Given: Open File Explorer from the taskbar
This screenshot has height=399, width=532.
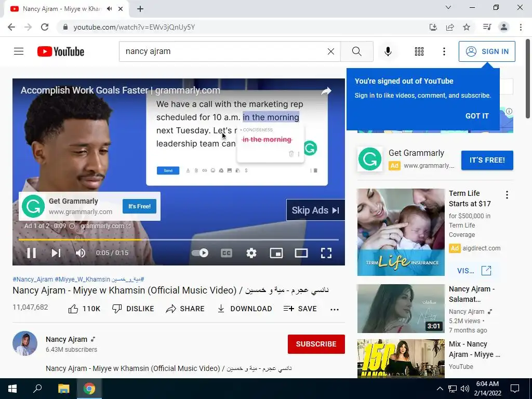Looking at the screenshot, I should click(x=63, y=389).
